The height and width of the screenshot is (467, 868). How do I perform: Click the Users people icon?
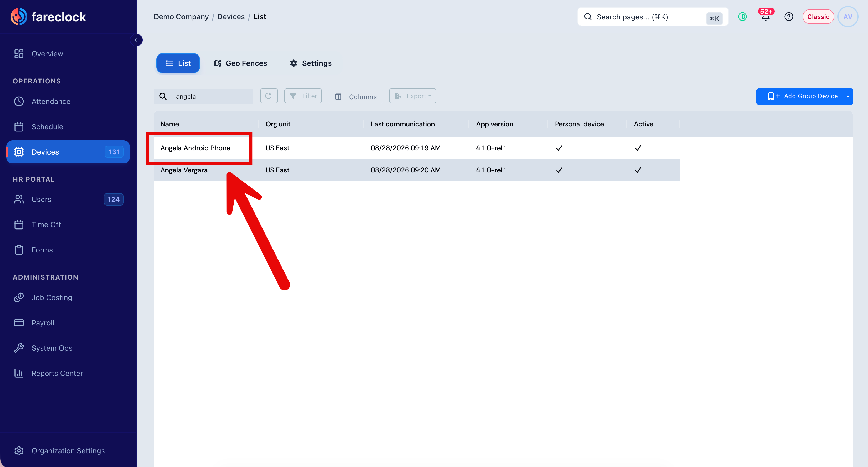[x=19, y=200]
